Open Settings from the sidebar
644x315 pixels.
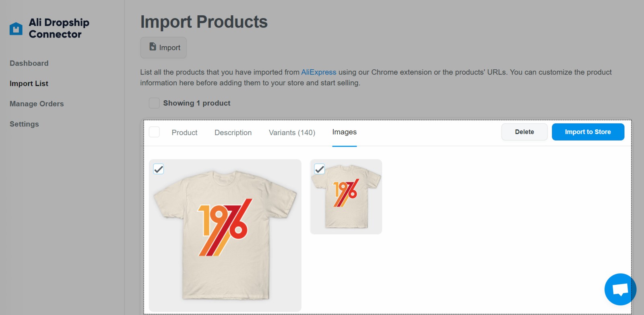coord(24,124)
